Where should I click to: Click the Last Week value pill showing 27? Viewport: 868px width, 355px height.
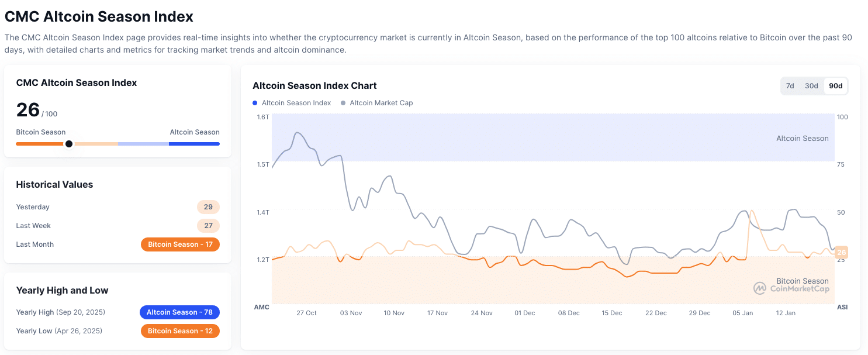(208, 226)
